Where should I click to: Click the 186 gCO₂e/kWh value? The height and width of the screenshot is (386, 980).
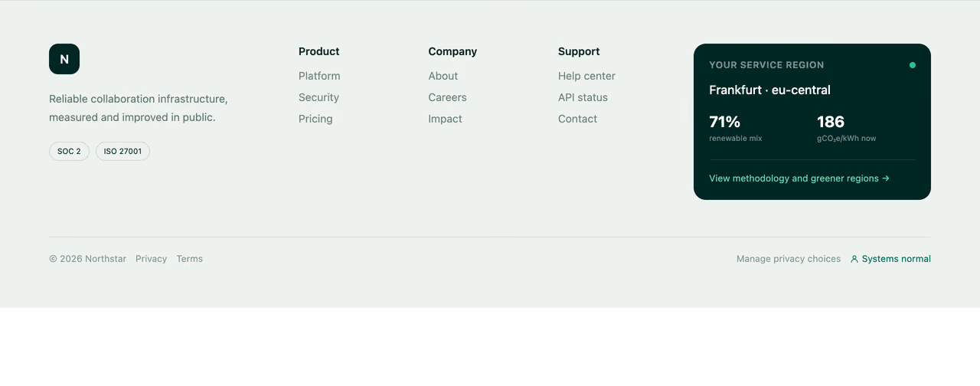point(831,122)
